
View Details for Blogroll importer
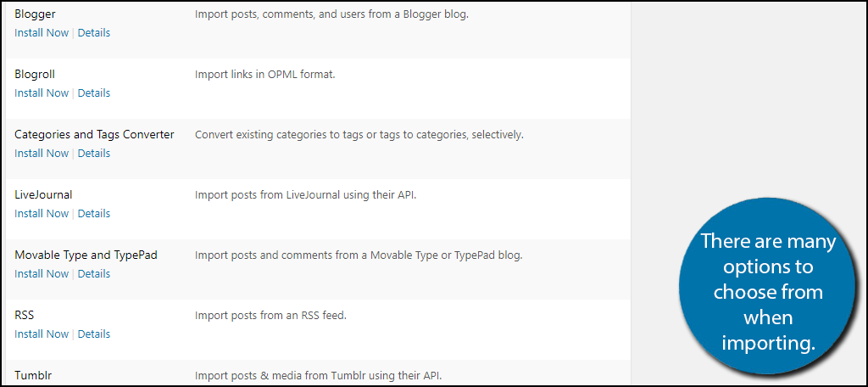point(93,93)
